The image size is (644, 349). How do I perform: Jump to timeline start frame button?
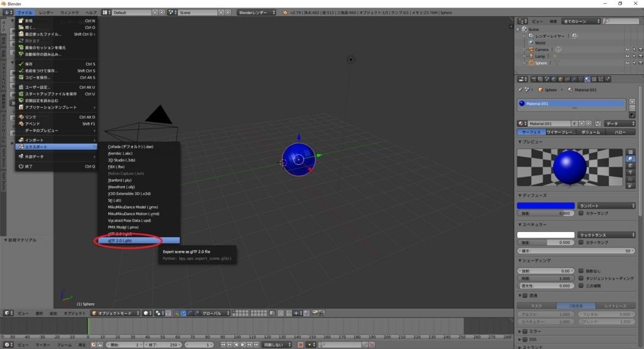(x=223, y=345)
